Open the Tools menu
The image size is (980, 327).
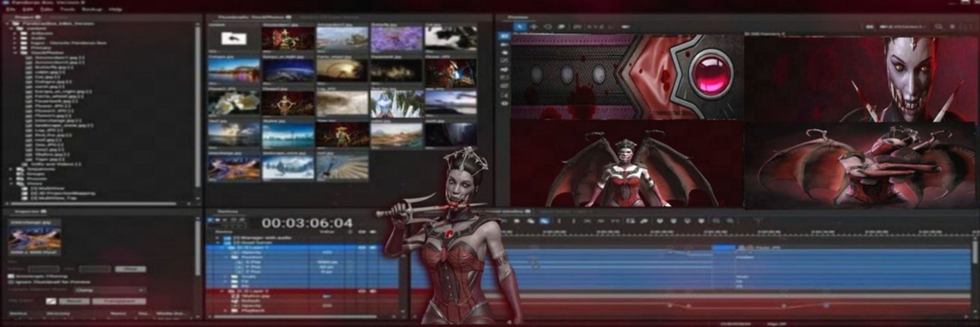coord(68,9)
